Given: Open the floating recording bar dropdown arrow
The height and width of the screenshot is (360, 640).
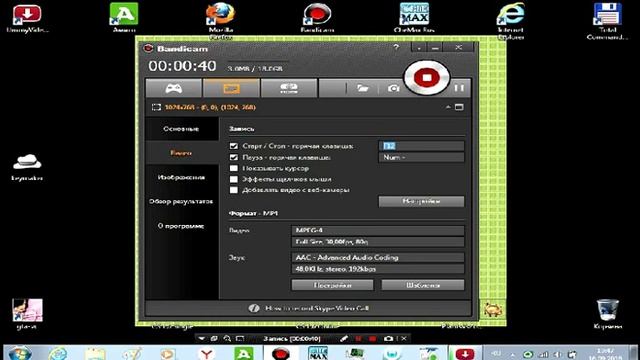Looking at the screenshot, I should pyautogui.click(x=201, y=338).
